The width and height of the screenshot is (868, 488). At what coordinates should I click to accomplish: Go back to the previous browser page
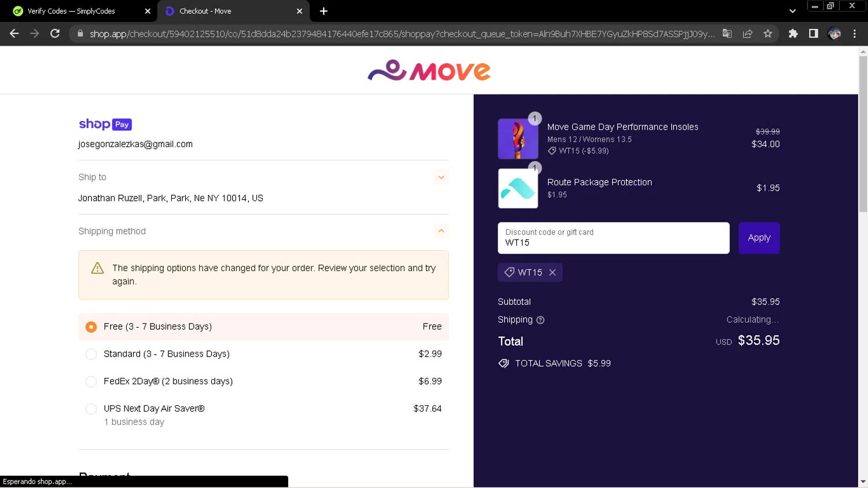coord(14,34)
